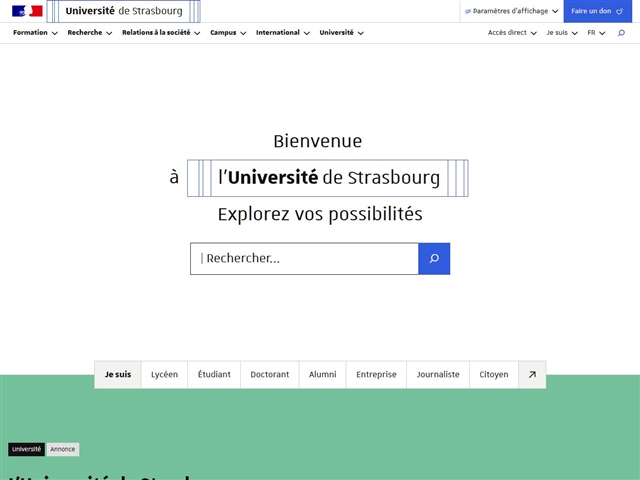The width and height of the screenshot is (640, 480).
Task: Click the black Université tag
Action: (x=27, y=449)
